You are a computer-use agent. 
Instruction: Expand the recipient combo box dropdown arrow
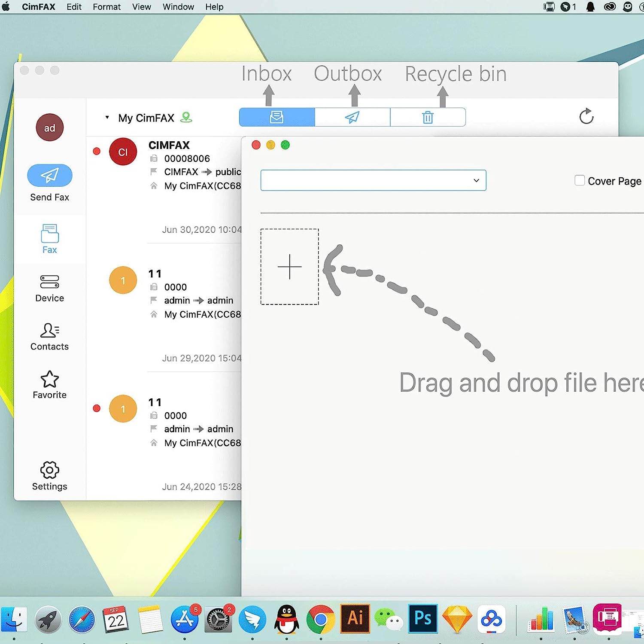coord(476,180)
